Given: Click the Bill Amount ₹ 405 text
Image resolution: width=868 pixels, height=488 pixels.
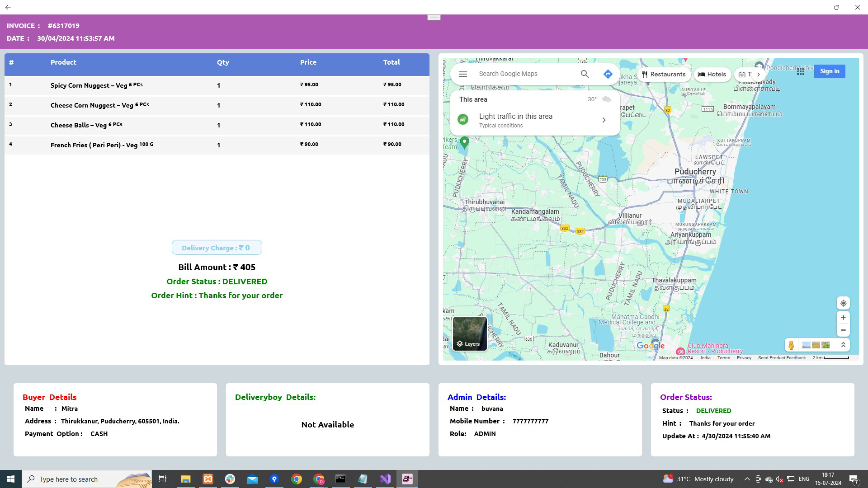Looking at the screenshot, I should click(217, 267).
